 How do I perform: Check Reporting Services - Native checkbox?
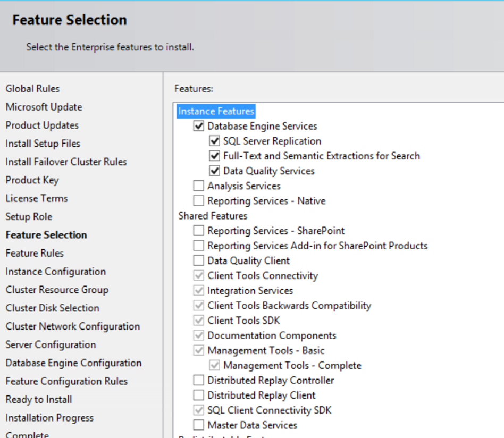pyautogui.click(x=199, y=200)
